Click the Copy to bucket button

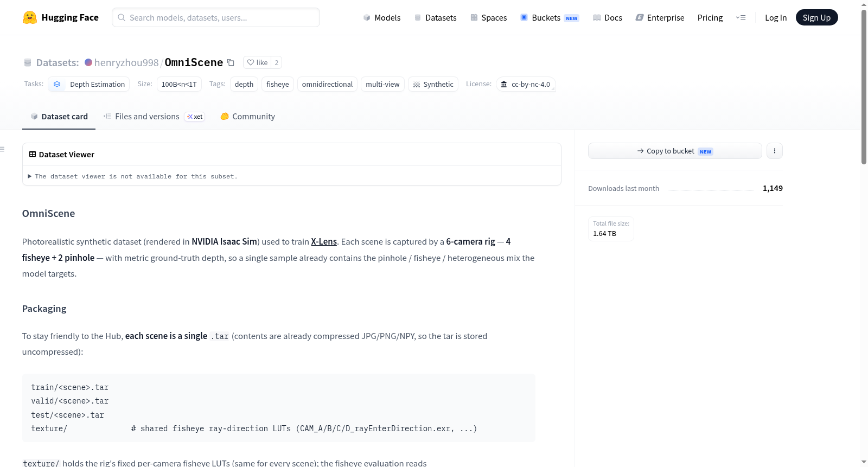pyautogui.click(x=675, y=151)
